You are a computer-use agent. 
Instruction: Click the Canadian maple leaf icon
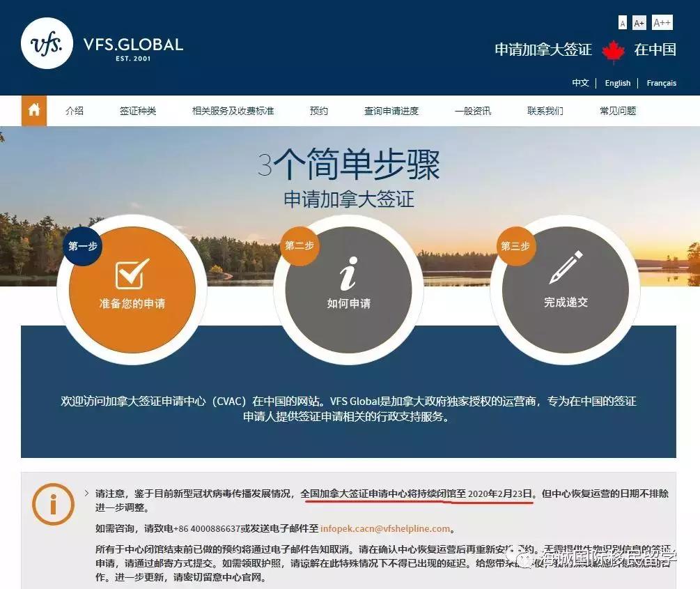click(x=613, y=50)
